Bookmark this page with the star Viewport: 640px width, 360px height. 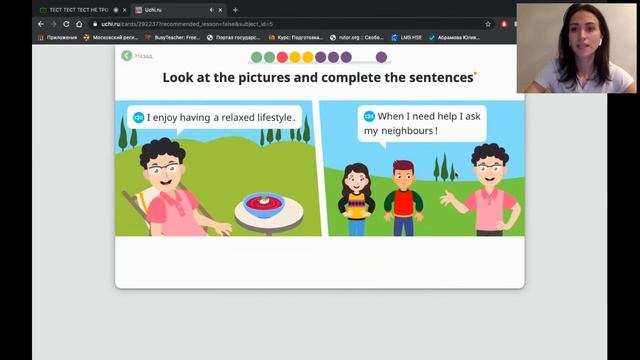488,24
